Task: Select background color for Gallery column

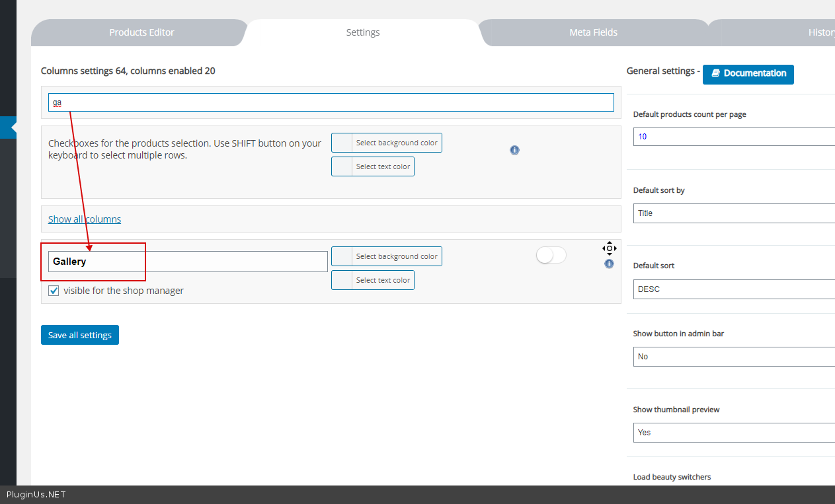Action: (x=387, y=256)
